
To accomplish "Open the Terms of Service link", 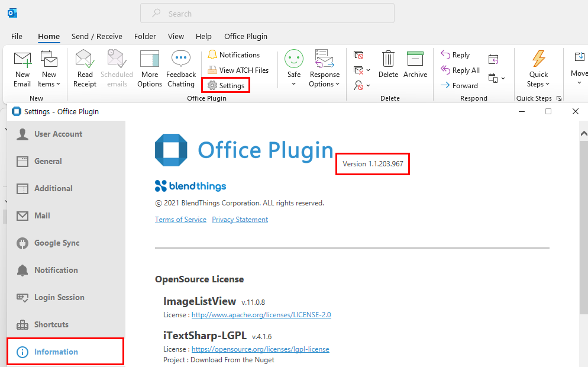I will click(x=181, y=220).
